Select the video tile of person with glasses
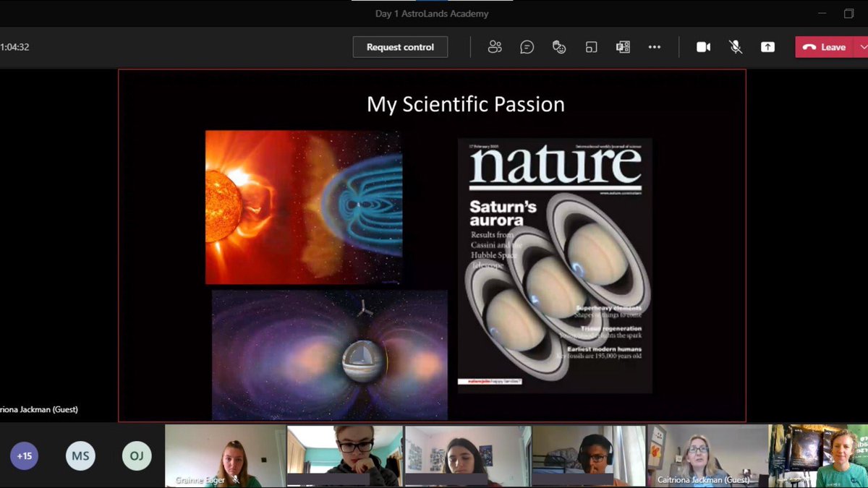Viewport: 868px width, 488px height. coord(345,456)
